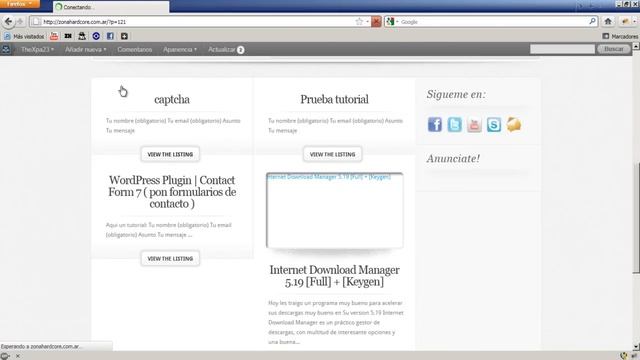Open Más visitados bookmarks folder

pos(24,36)
